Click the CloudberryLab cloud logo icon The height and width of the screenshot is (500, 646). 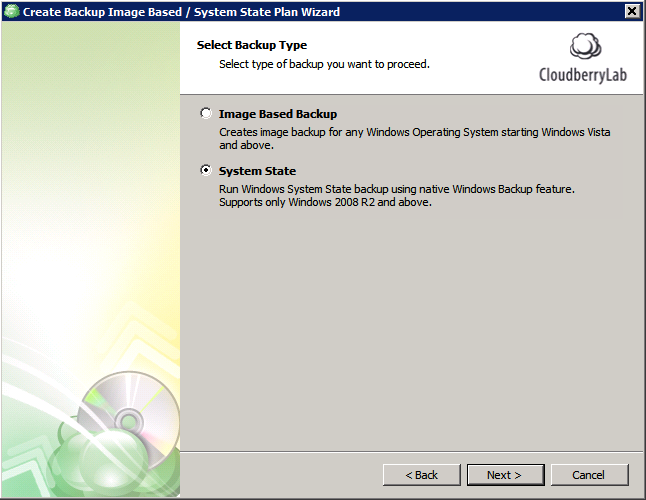point(585,49)
